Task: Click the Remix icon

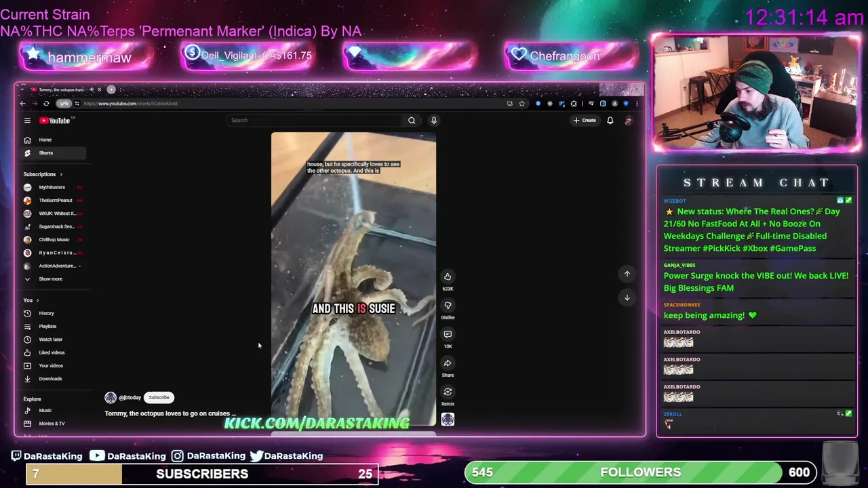Action: (448, 392)
